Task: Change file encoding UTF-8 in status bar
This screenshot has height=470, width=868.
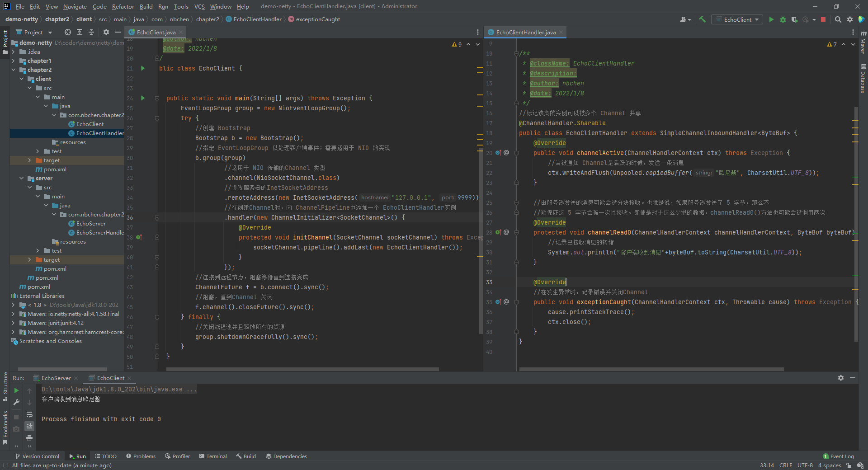Action: click(805, 465)
